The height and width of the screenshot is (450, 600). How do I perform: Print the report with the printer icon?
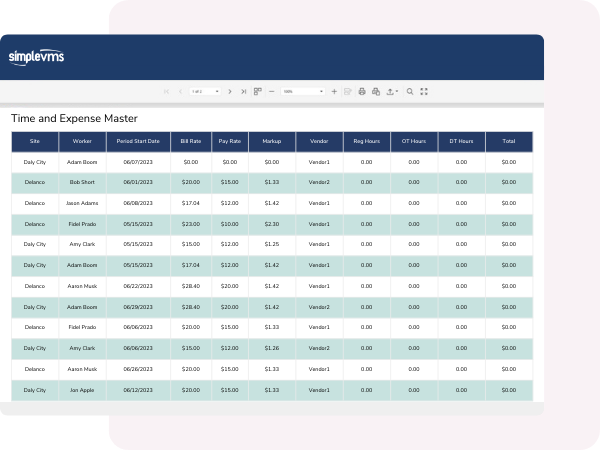coord(362,91)
